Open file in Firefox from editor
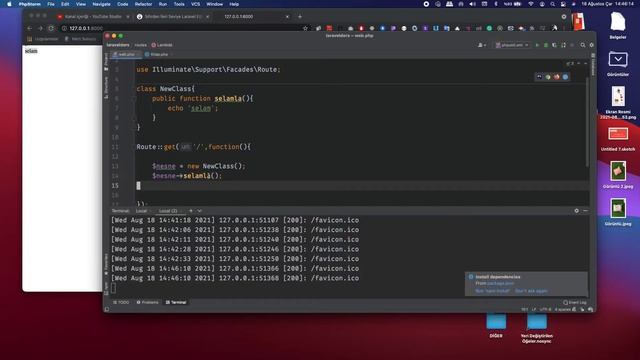Viewport: 640px width, 360px height. (x=556, y=77)
